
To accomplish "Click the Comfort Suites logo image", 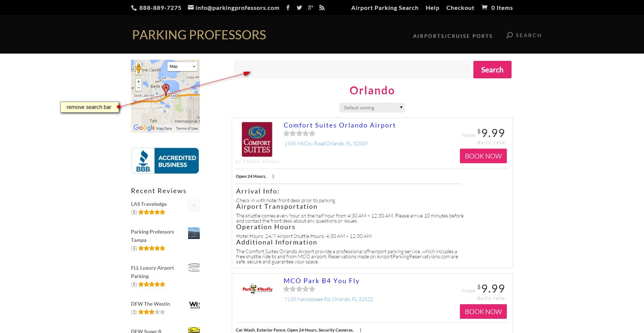I will tap(257, 142).
